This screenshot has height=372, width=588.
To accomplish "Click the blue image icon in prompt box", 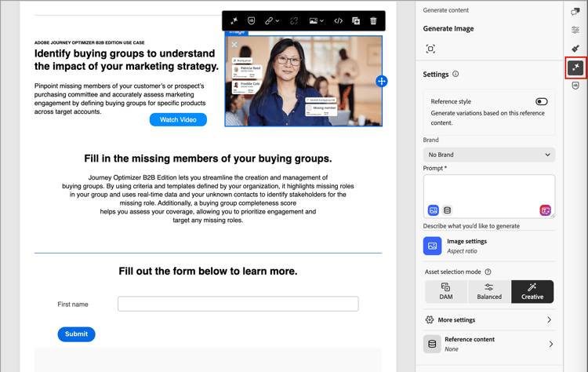I will [433, 210].
